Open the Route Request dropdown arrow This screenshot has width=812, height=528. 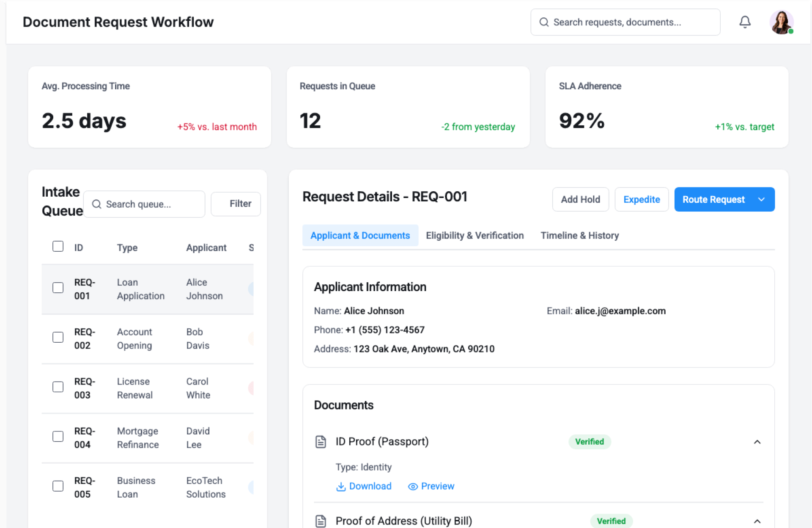(761, 199)
